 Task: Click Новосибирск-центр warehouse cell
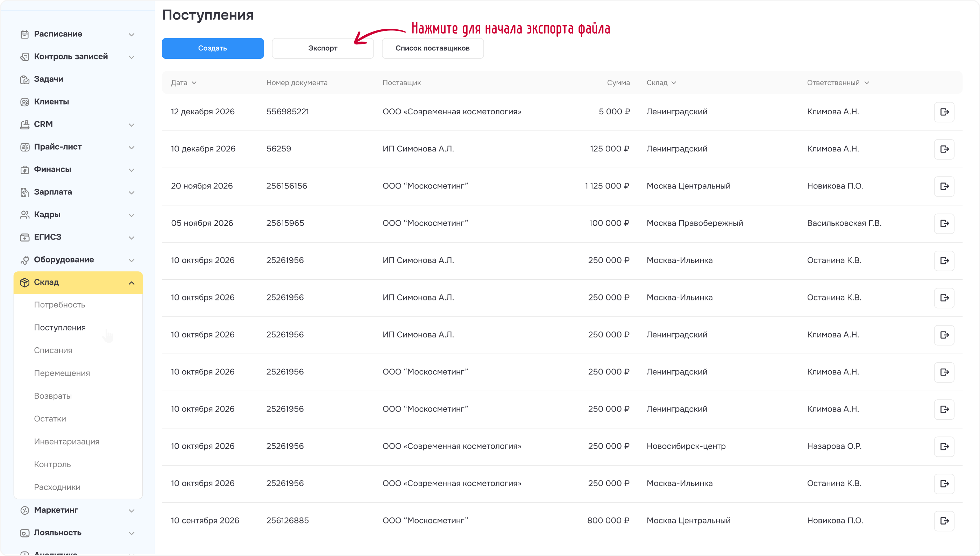[686, 446]
